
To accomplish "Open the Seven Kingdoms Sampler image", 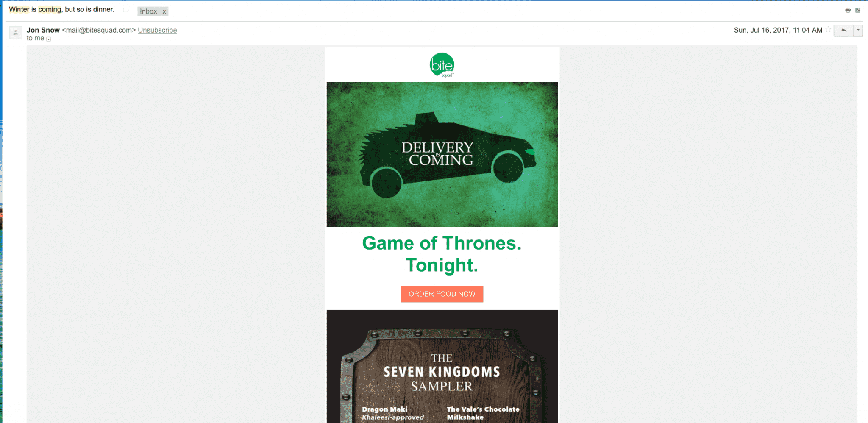I will click(x=442, y=367).
